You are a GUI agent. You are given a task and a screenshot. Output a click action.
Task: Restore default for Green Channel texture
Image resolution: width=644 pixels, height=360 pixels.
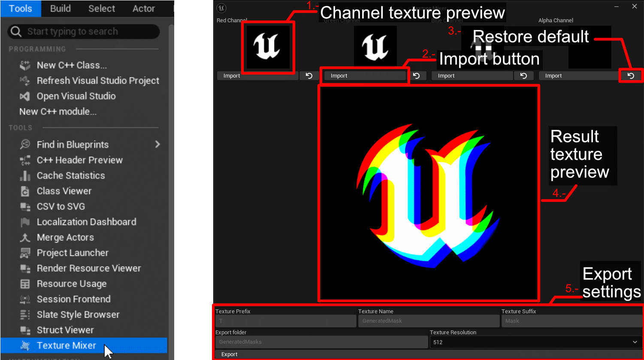point(416,76)
